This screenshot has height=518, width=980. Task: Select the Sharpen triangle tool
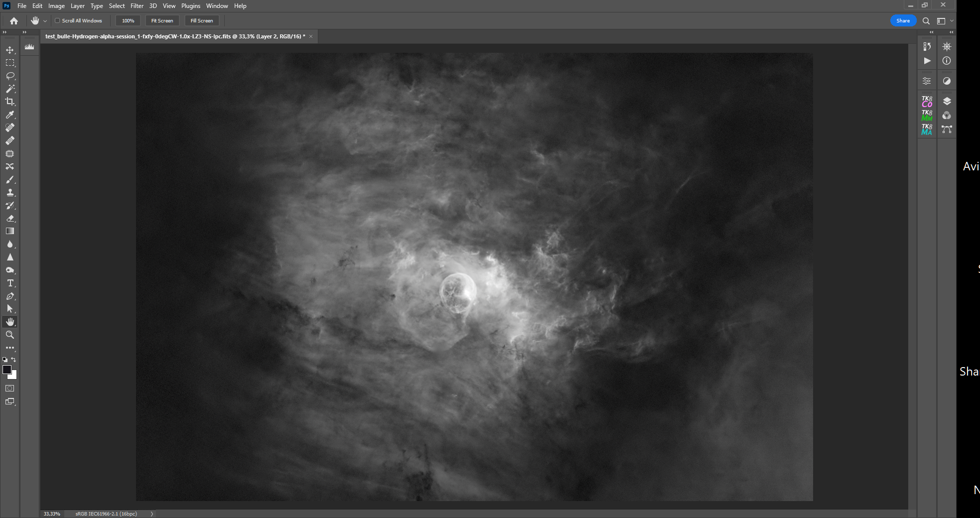(x=10, y=257)
